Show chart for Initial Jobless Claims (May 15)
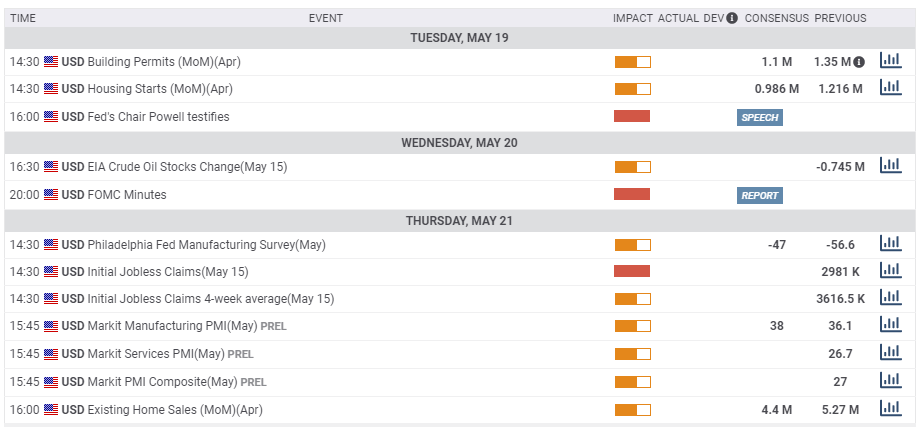Viewport: 924px width, 427px height. 890,270
